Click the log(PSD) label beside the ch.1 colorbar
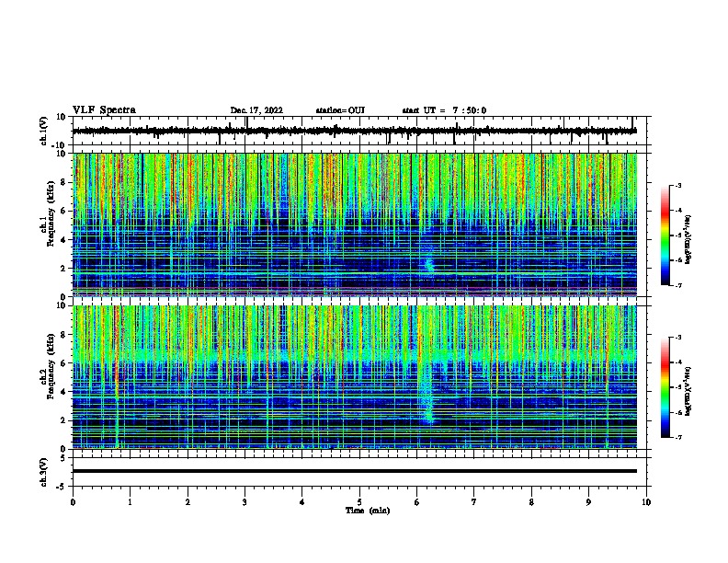 pyautogui.click(x=688, y=239)
